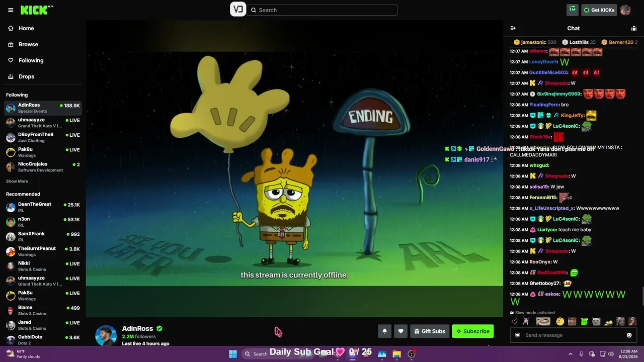This screenshot has height=362, width=644.
Task: Open Jared's Slots & Casino stream
Action: 43,325
